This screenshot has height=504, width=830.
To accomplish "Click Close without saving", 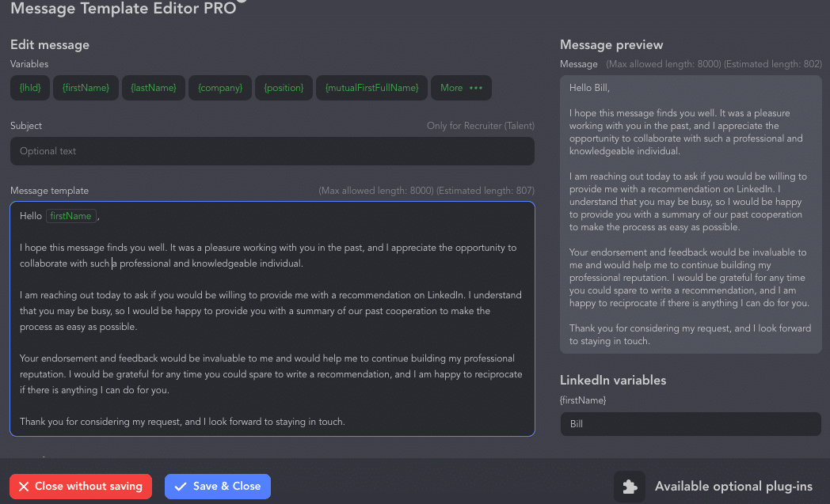I will 80,486.
